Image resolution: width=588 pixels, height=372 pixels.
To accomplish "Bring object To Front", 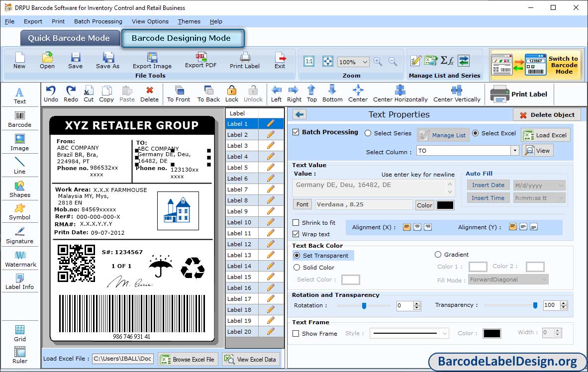I will (179, 94).
